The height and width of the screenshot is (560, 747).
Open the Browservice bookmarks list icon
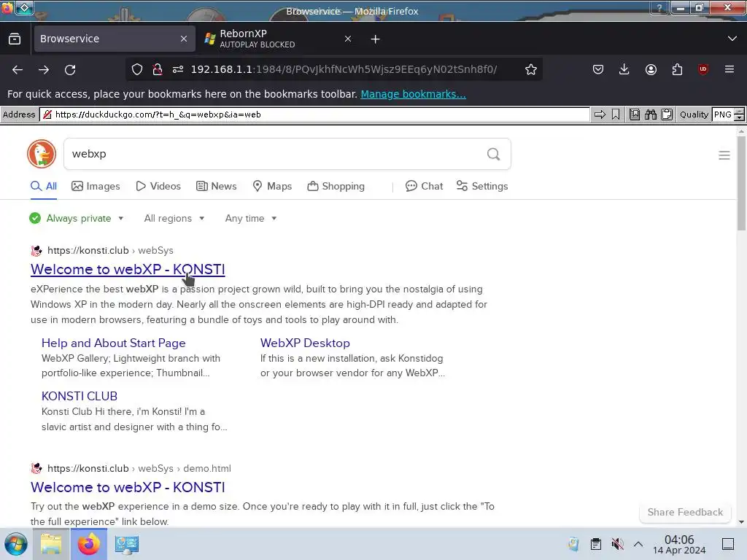point(635,114)
